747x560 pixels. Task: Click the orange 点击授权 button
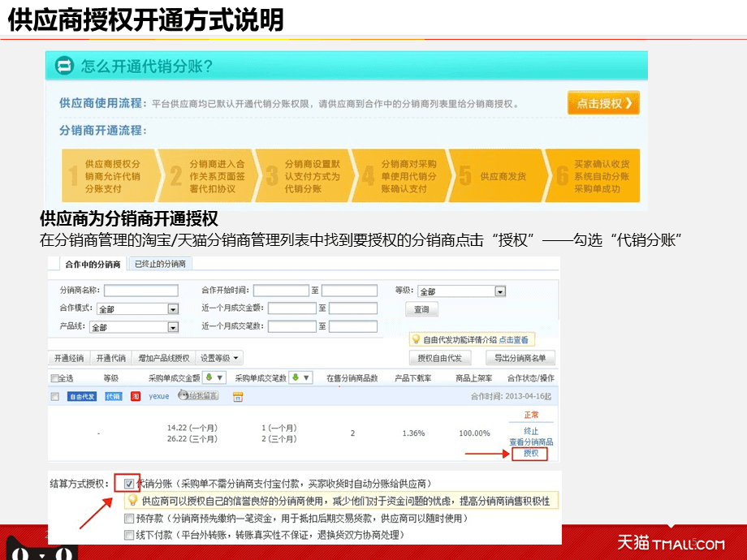[603, 103]
